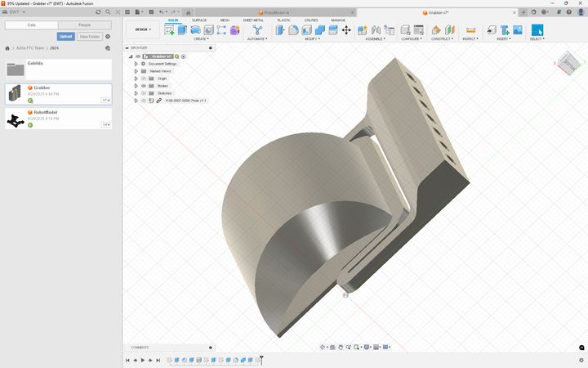This screenshot has height=368, width=588.
Task: Expand the Document Settings node
Action: point(136,64)
